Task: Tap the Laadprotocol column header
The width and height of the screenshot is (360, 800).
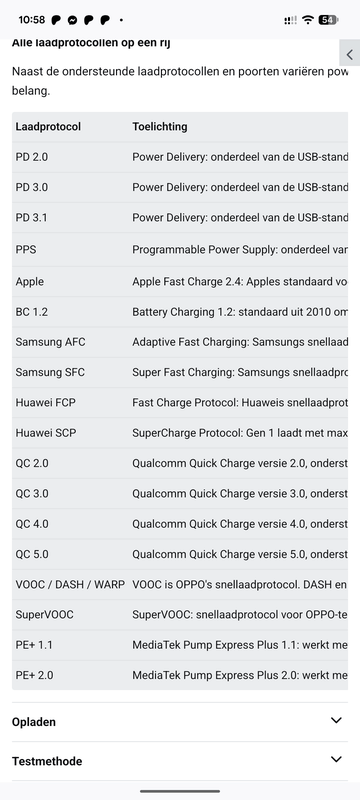Action: coord(48,127)
